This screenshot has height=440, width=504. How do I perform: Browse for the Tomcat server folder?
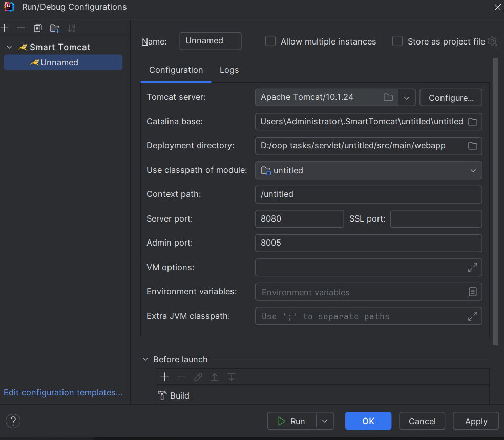pyautogui.click(x=388, y=97)
